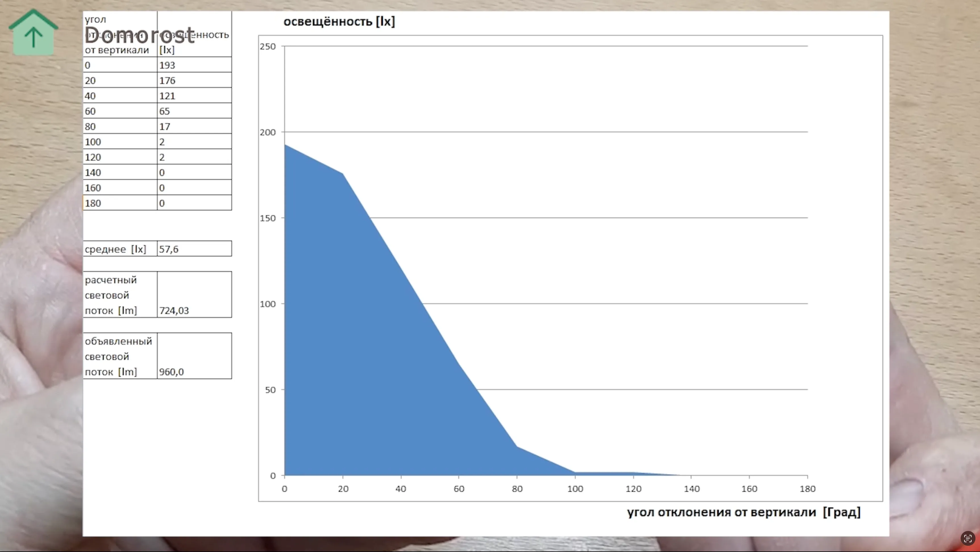
Task: Click the 250 label on vertical axis
Action: click(268, 46)
